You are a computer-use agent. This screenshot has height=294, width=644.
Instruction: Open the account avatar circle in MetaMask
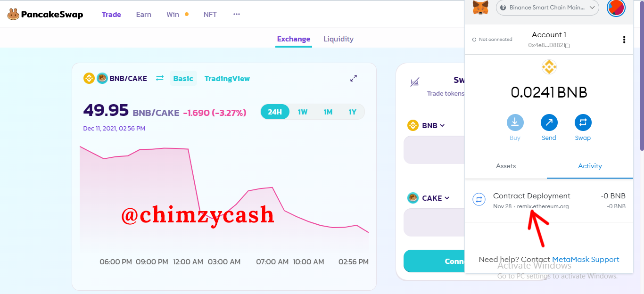[x=616, y=8]
